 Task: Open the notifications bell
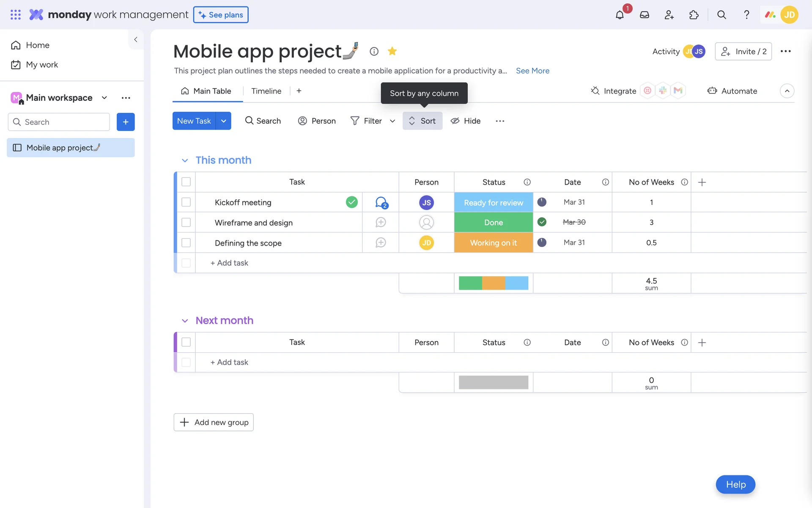click(x=620, y=15)
